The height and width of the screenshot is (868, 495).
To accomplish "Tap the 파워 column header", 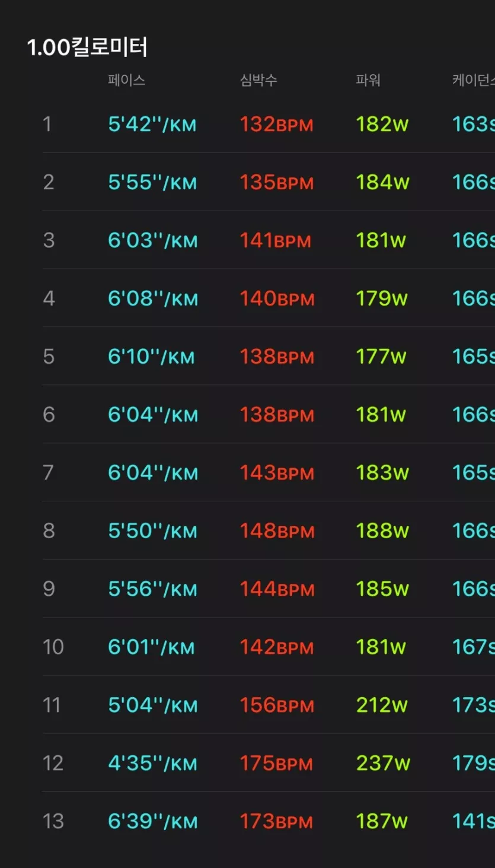I will click(x=368, y=80).
